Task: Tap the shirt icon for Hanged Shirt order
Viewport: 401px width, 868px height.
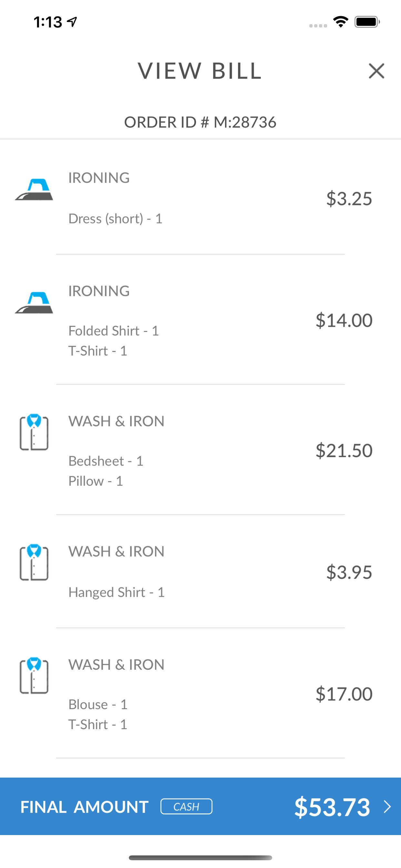Action: 34,563
